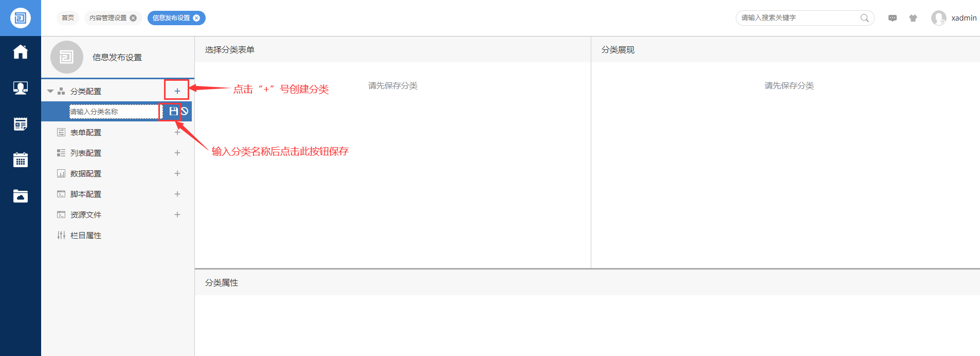The width and height of the screenshot is (980, 356).
Task: Open the theme shirt icon
Action: (x=913, y=18)
